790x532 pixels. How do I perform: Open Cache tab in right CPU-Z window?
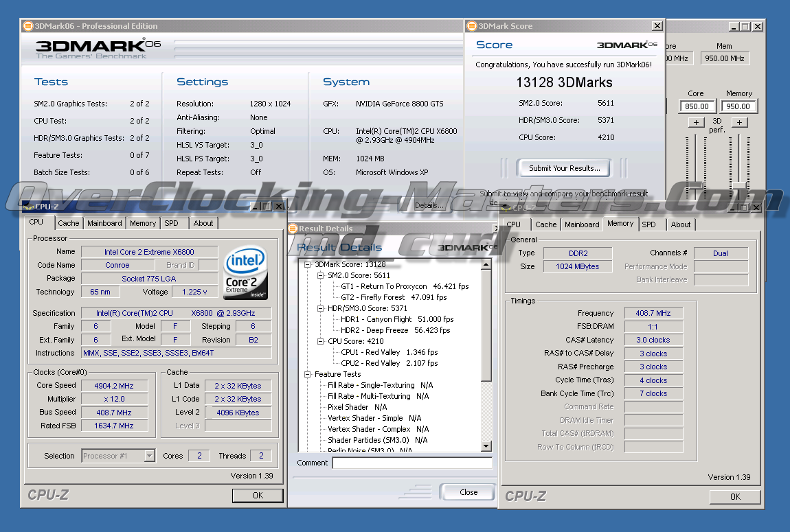click(545, 224)
